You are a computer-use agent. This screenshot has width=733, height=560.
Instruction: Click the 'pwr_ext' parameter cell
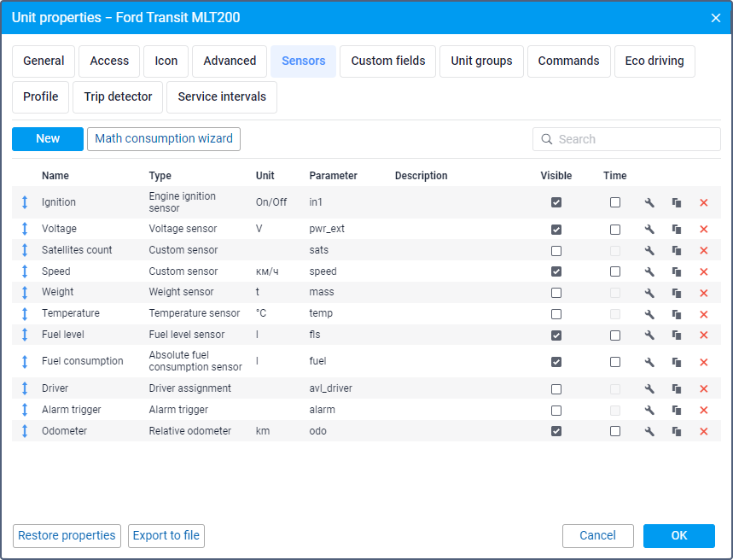[327, 229]
